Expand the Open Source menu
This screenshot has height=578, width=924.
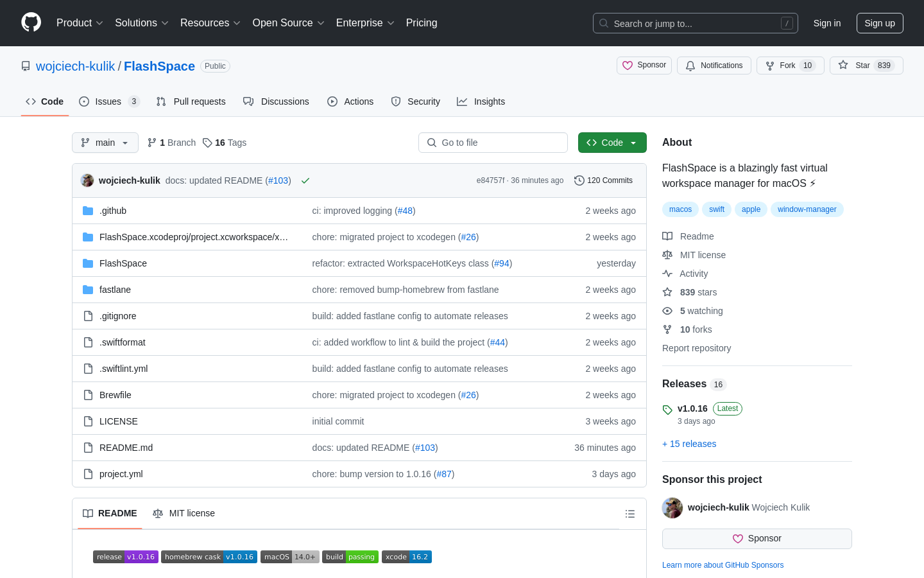pos(289,23)
